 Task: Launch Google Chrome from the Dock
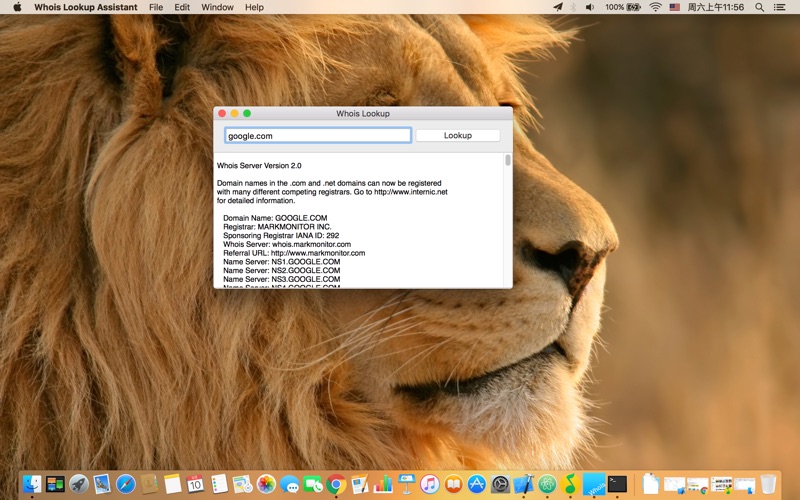point(336,484)
